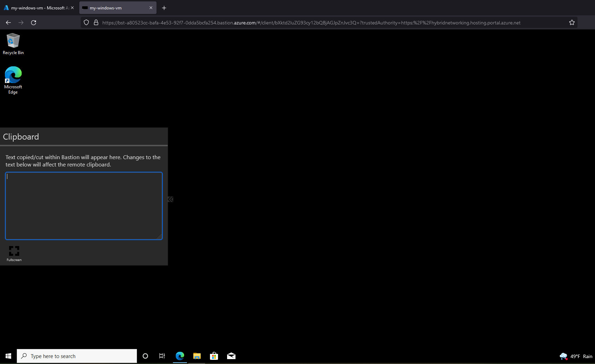Bookmark this page with the star icon
The image size is (595, 364).
[572, 23]
